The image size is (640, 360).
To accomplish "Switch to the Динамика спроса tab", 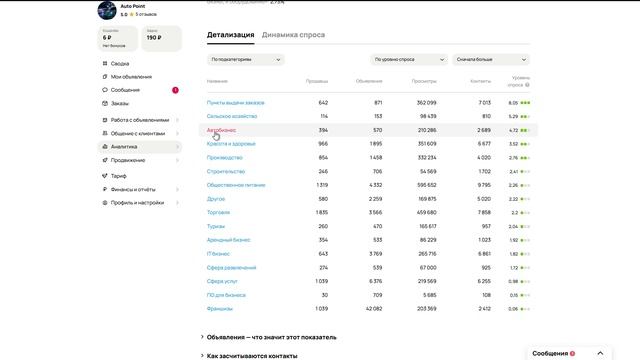I will pos(293,35).
